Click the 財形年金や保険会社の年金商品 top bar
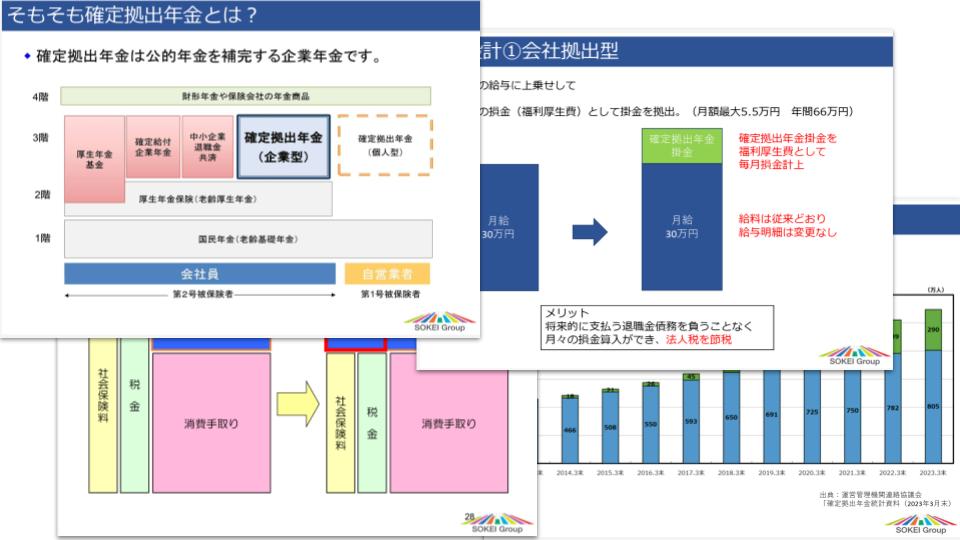 click(245, 96)
